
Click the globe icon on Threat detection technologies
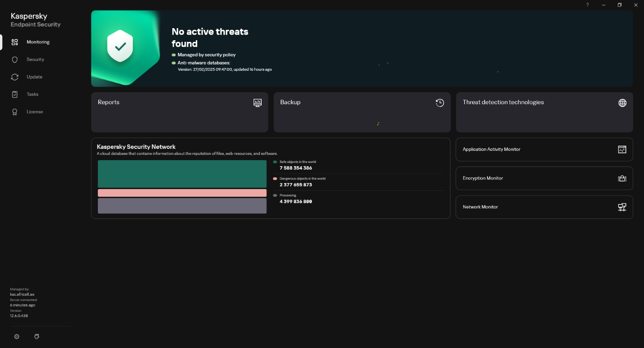pyautogui.click(x=622, y=103)
